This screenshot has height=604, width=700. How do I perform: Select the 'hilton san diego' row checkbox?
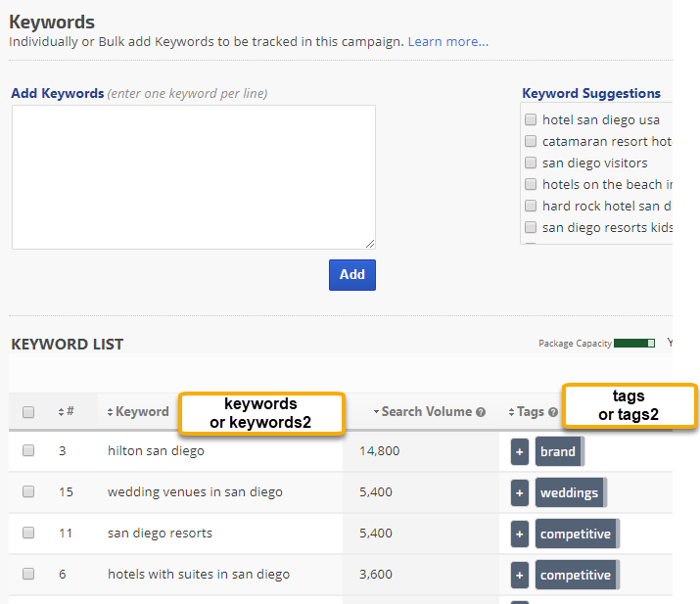click(x=28, y=451)
